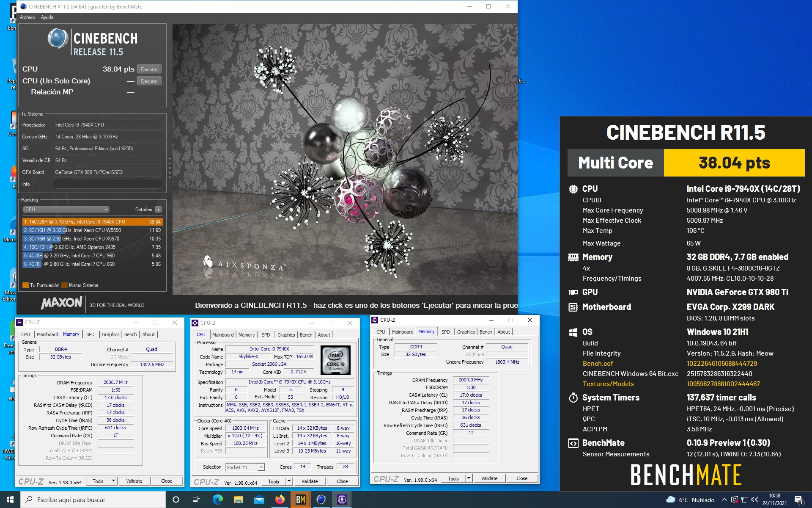The width and height of the screenshot is (812, 508).
Task: Switch to SPD tab in left CPU-Z window
Action: [x=91, y=334]
